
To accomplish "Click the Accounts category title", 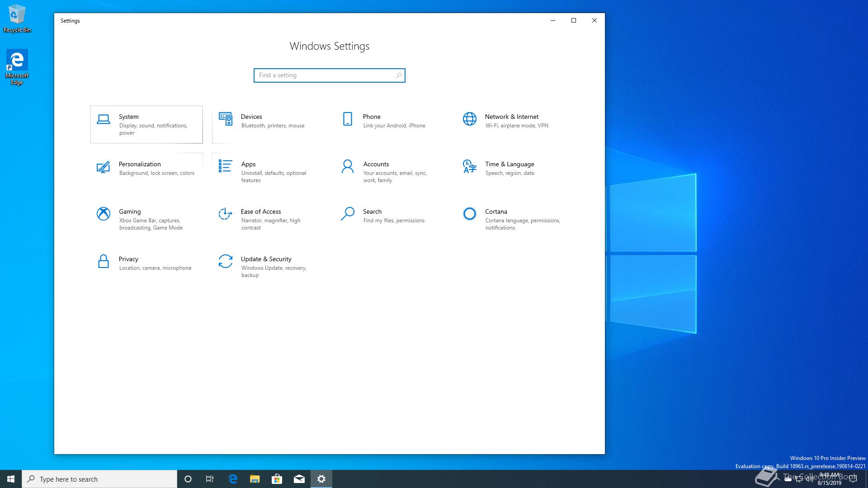I will tap(376, 164).
